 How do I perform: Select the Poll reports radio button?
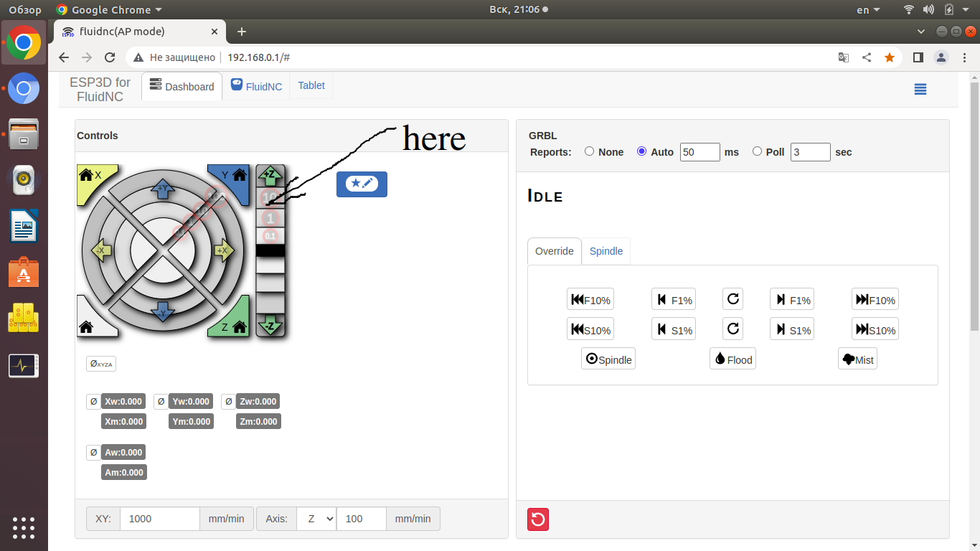[757, 151]
